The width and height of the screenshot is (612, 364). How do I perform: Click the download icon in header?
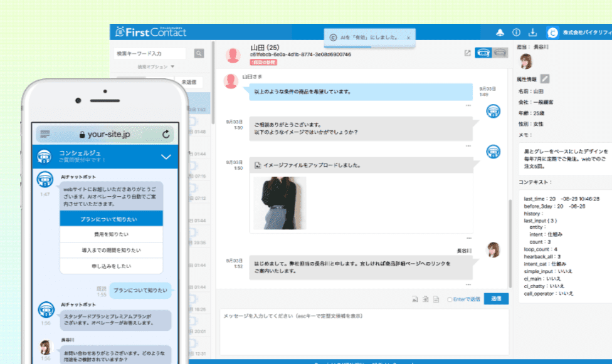point(532,33)
